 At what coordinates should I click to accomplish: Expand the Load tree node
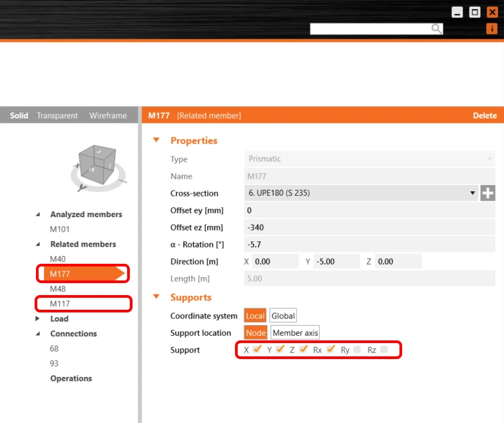click(37, 318)
